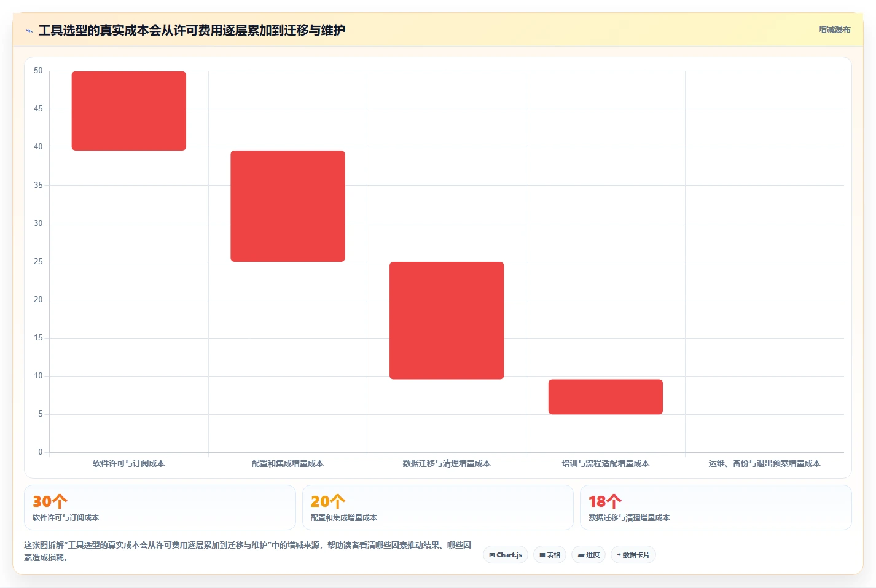Click x-axis label 培训与流程适配增量成本
876x588 pixels.
(x=606, y=463)
